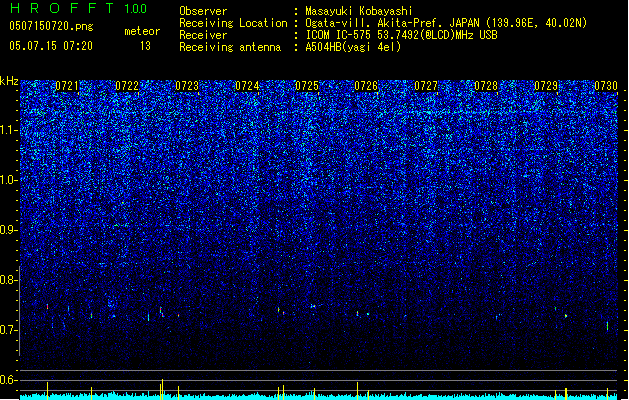
Task: Click the date stamp 05.07.15 07:20
Action: point(51,46)
